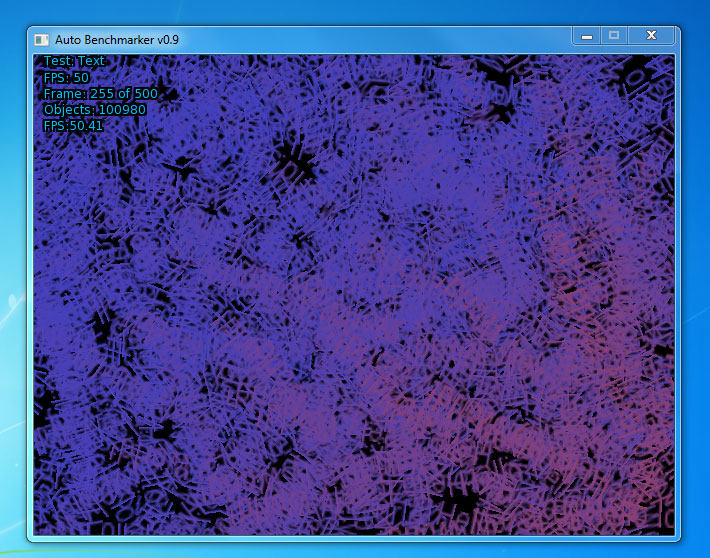The width and height of the screenshot is (710, 558).
Task: Close the Auto Benchmarker window
Action: 651,36
